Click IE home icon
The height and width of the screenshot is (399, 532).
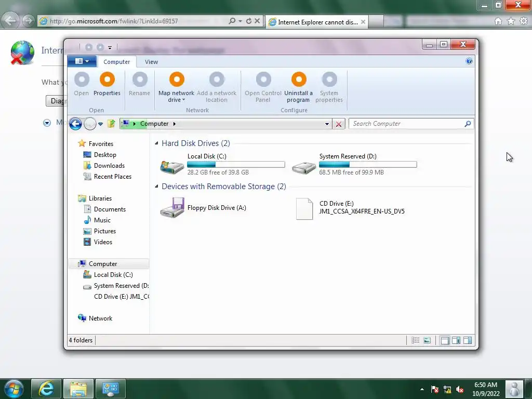tap(498, 21)
